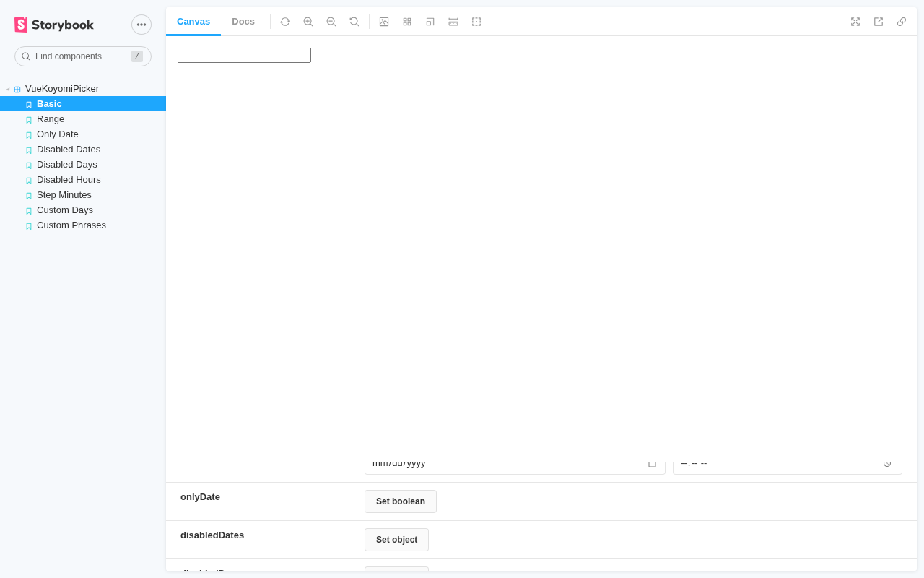Switch to the Canvas tab
924x578 pixels.
tap(193, 22)
